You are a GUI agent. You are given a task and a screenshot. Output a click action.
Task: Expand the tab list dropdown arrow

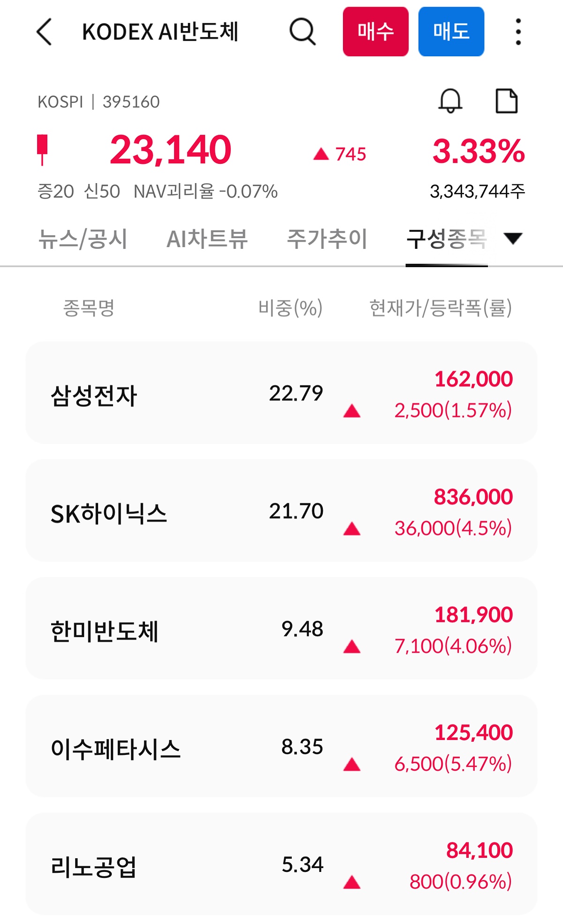513,239
